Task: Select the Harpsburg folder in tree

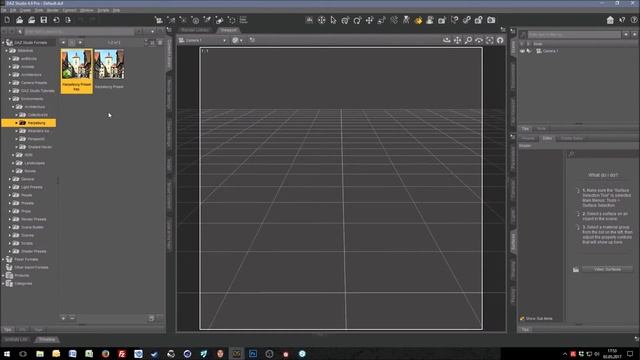Action: [x=29, y=123]
